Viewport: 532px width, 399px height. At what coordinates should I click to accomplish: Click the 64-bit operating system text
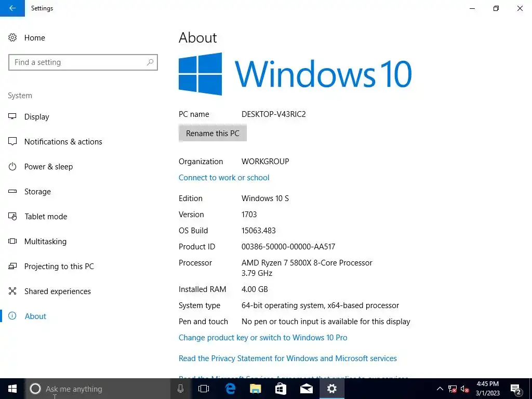pyautogui.click(x=320, y=305)
